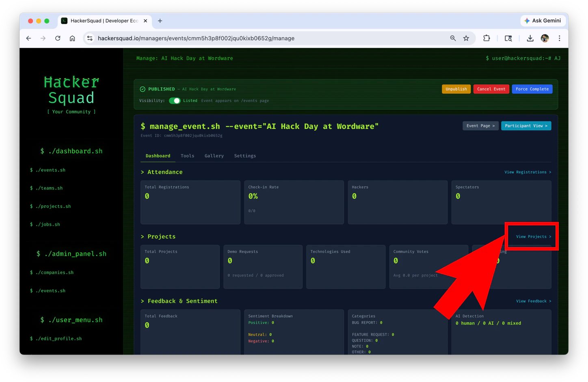
Task: Click the zoom magnifier icon in address bar
Action: pos(452,38)
